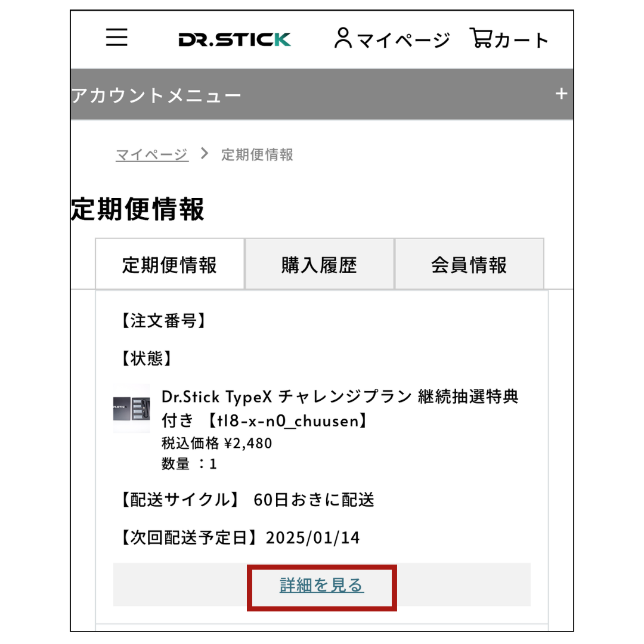
Task: Switch to the 会員情報 tab
Action: [x=469, y=264]
